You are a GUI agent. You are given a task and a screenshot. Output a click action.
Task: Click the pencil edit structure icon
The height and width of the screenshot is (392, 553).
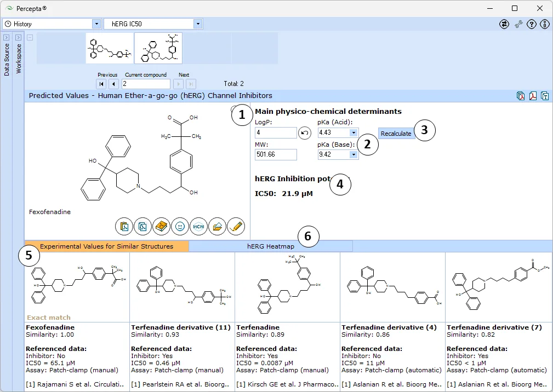point(236,227)
